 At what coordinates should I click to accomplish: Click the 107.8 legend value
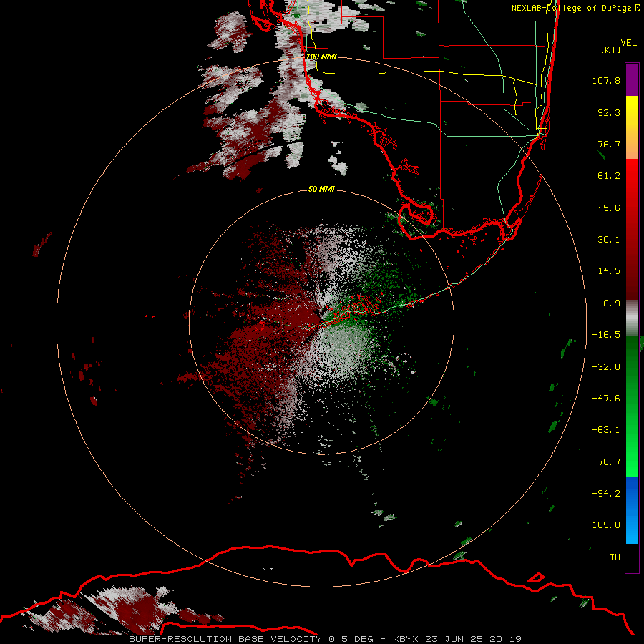tap(606, 80)
